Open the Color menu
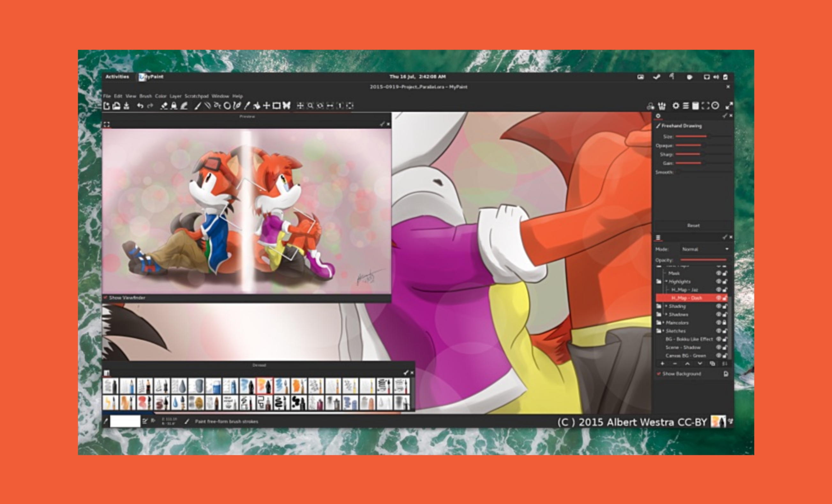This screenshot has width=832, height=504. [x=161, y=96]
